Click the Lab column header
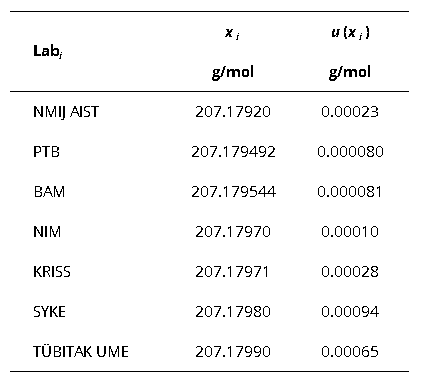The width and height of the screenshot is (423, 383). pos(48,51)
